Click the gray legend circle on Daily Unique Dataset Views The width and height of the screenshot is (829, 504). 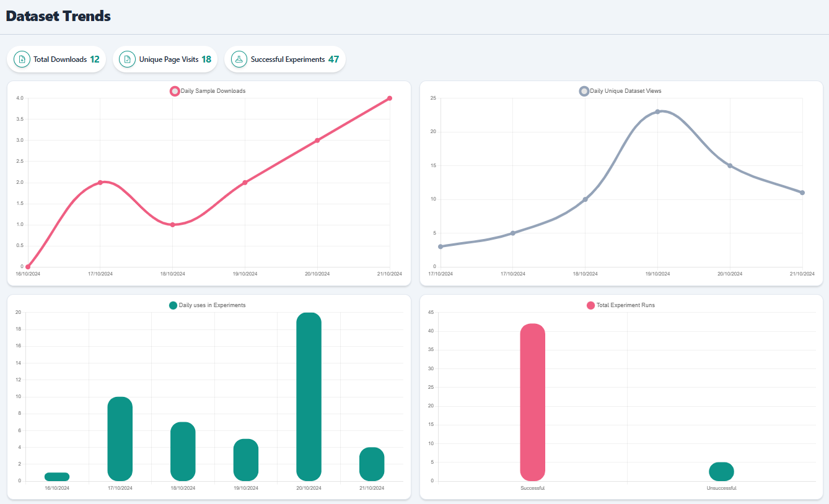click(583, 90)
